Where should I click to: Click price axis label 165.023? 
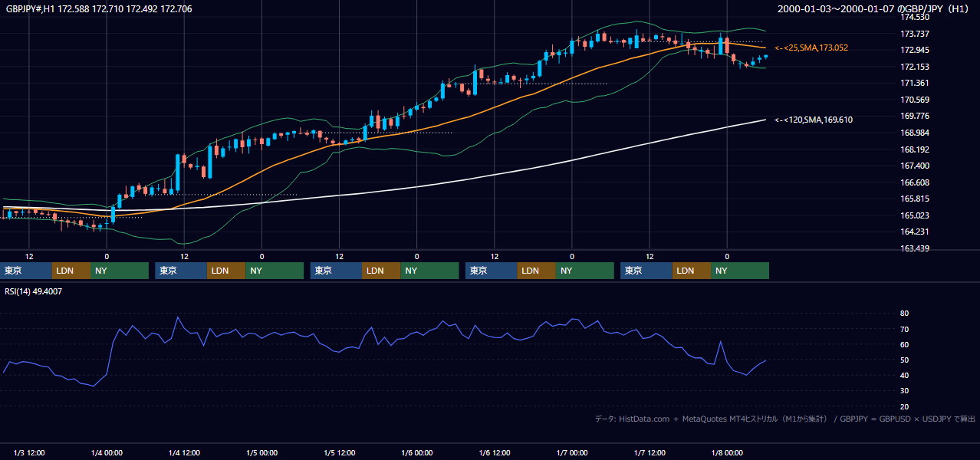tap(914, 215)
